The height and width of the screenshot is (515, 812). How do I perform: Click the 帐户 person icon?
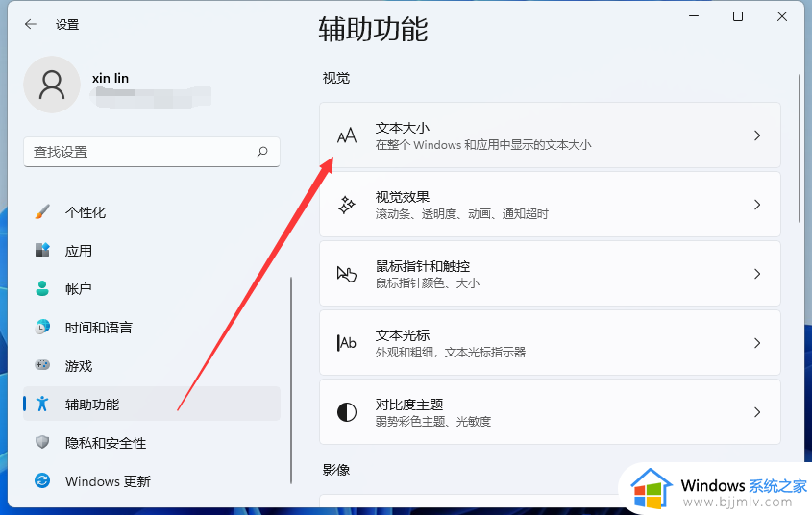tap(42, 288)
